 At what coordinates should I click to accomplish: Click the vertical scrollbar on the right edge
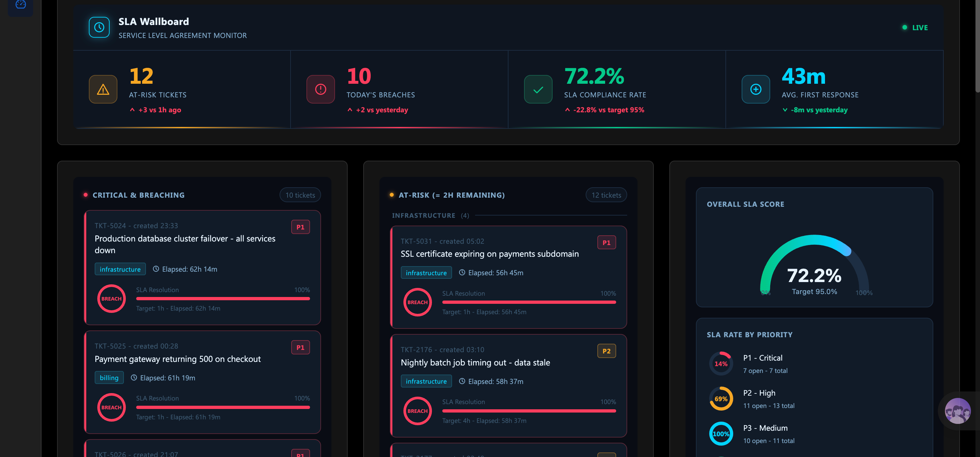pyautogui.click(x=977, y=46)
